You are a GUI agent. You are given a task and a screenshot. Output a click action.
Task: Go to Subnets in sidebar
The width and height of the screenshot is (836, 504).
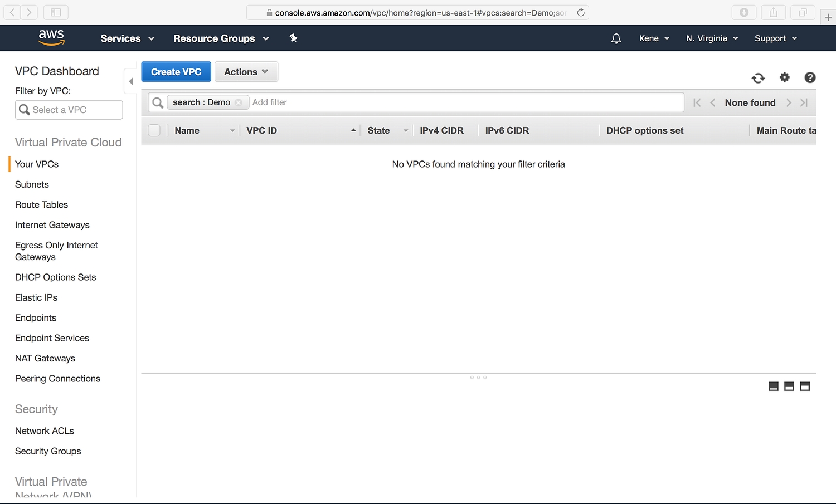(32, 184)
